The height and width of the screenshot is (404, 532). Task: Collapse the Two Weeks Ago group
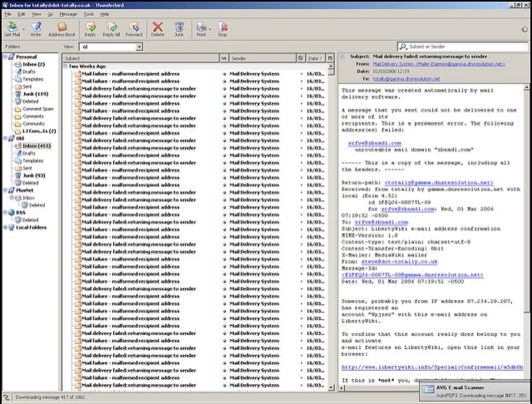pos(65,66)
